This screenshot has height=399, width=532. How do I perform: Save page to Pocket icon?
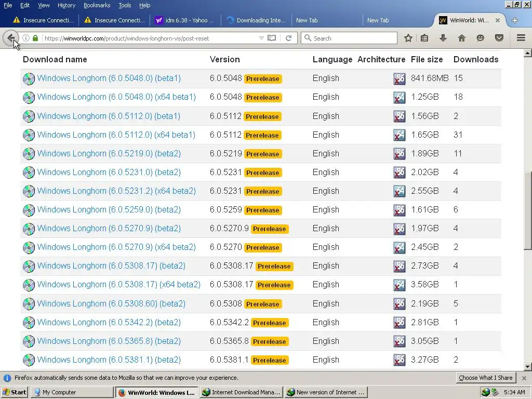coord(499,38)
